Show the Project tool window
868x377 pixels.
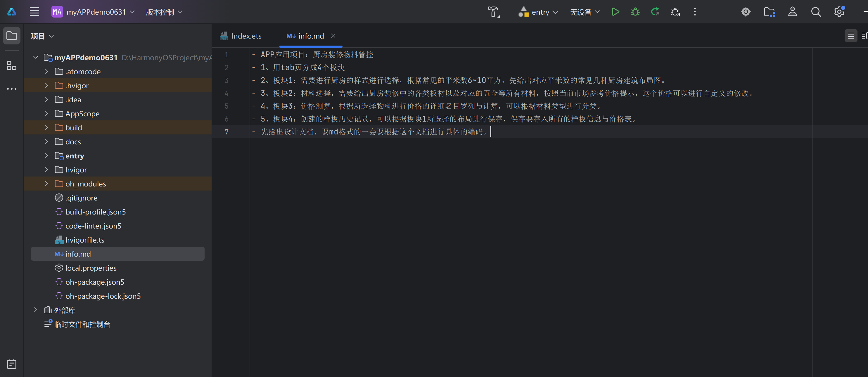[12, 36]
